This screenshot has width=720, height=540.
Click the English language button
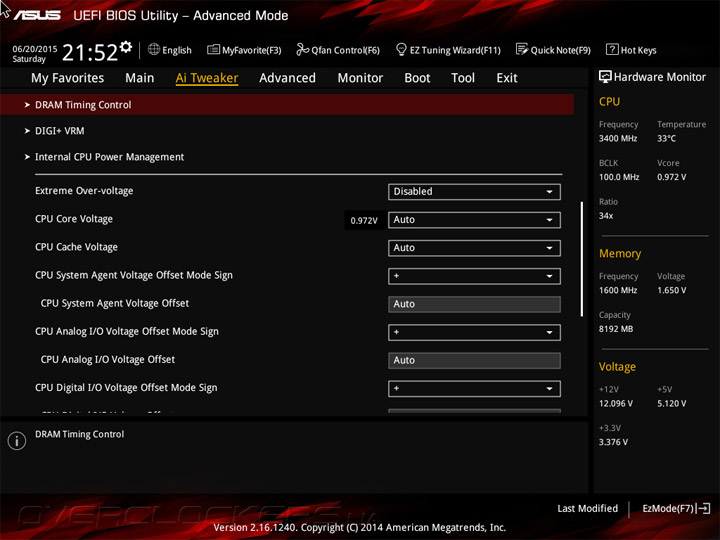(x=177, y=50)
